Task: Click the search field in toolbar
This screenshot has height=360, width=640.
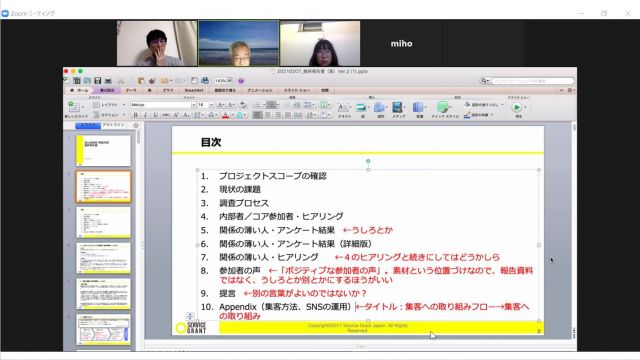Action: click(x=532, y=81)
